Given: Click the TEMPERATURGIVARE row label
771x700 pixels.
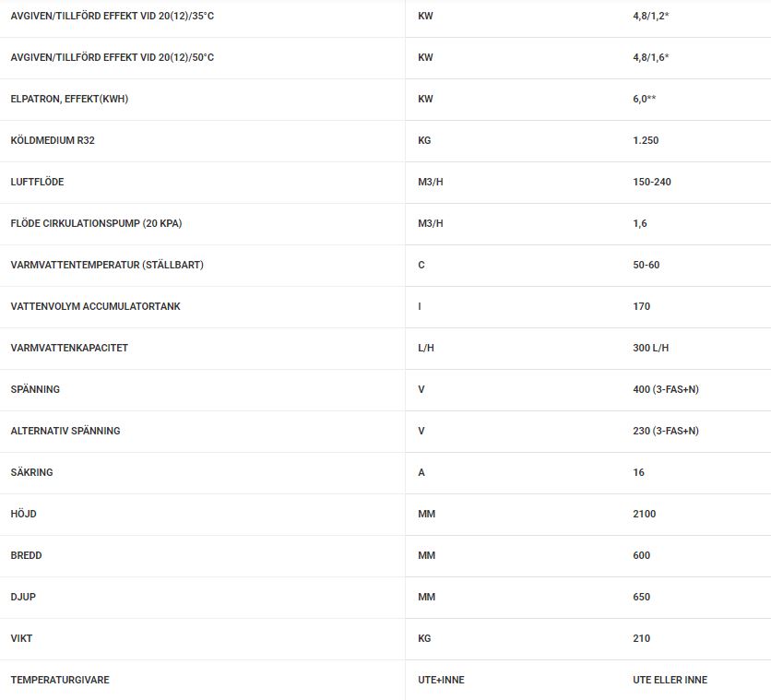Looking at the screenshot, I should [60, 680].
